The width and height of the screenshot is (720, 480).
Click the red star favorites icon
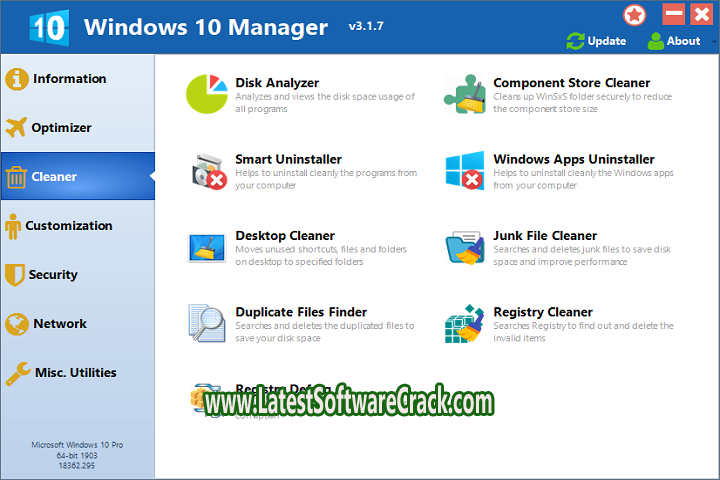[634, 15]
